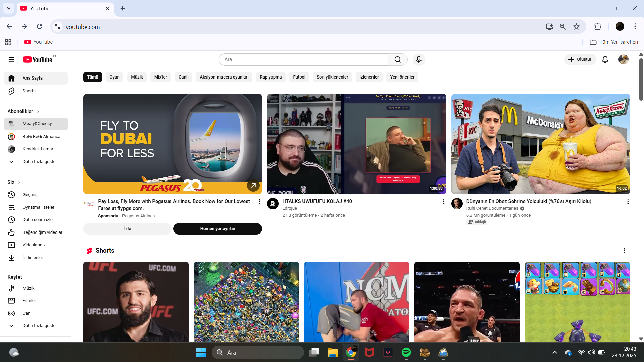Open BeGi BeGi Almanca subscription
Viewport: 644px width, 362px height.
[x=36, y=137]
